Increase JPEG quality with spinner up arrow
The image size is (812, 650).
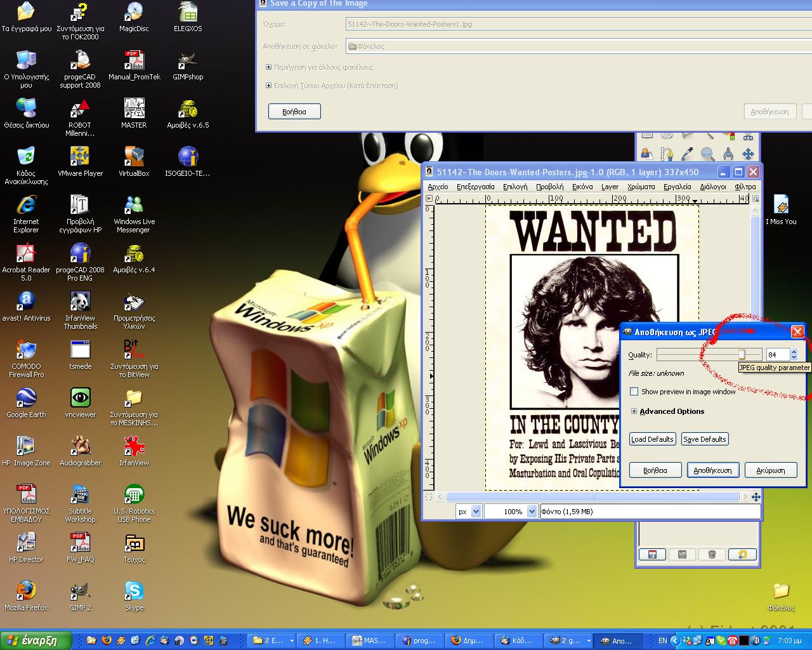pyautogui.click(x=794, y=352)
